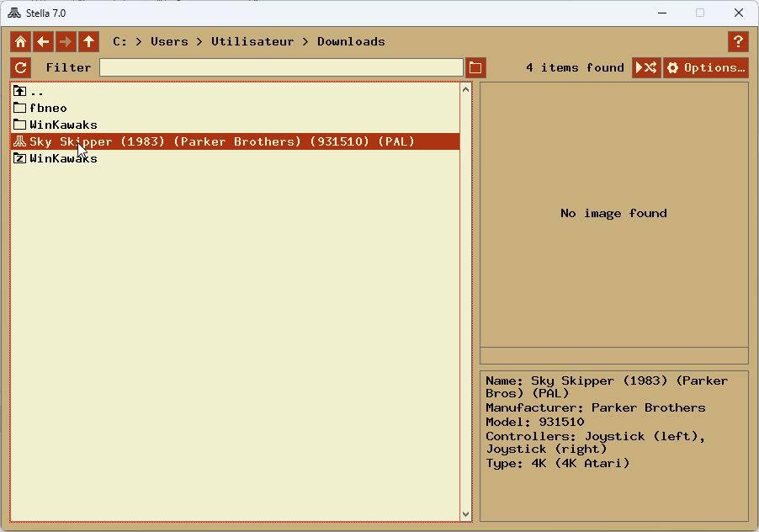
Task: Click the Utilisateur path breadcrumb
Action: pos(252,41)
